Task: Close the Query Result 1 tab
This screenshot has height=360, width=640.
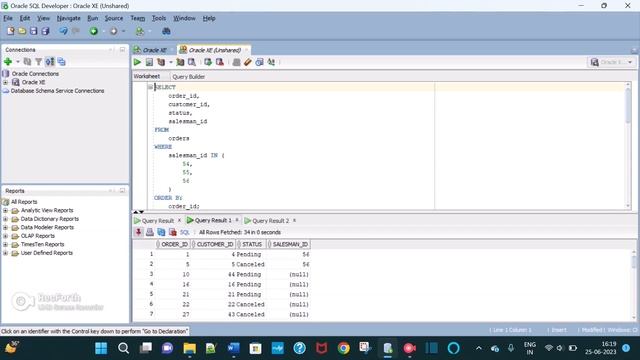Action: click(237, 220)
